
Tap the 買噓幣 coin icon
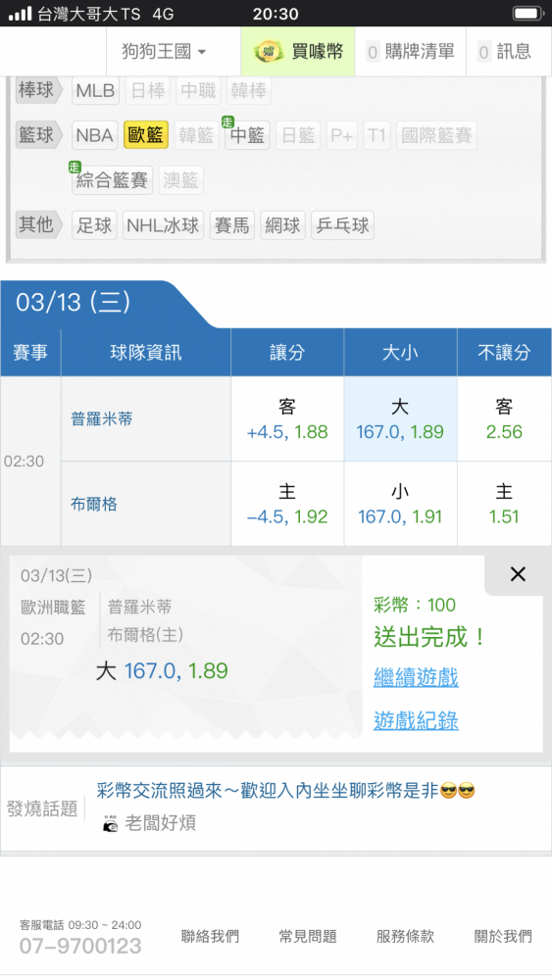pos(269,51)
